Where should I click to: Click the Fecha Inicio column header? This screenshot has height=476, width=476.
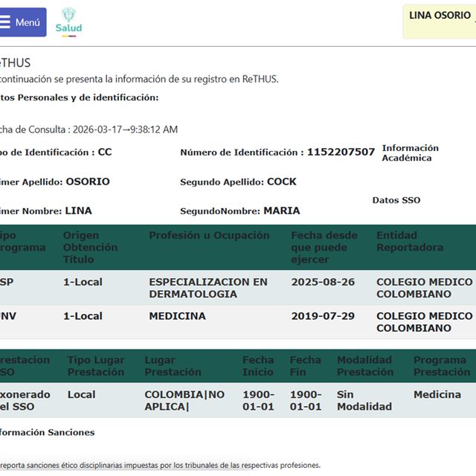tap(258, 366)
